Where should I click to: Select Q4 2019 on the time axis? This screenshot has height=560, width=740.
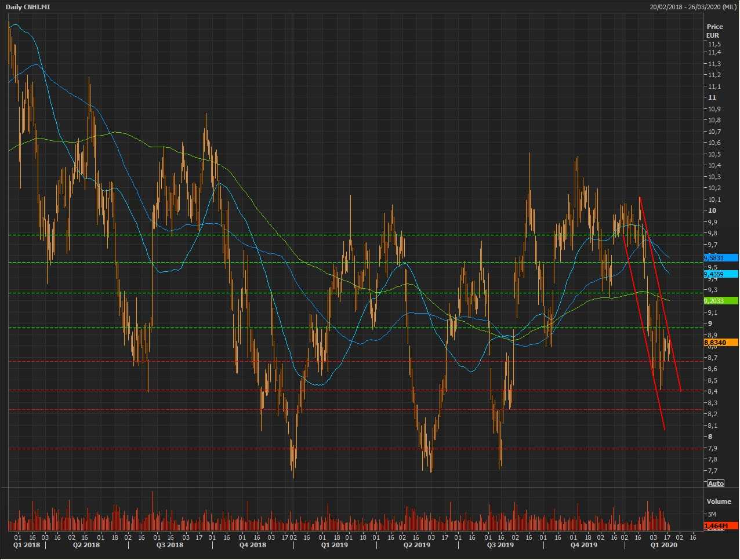click(583, 545)
